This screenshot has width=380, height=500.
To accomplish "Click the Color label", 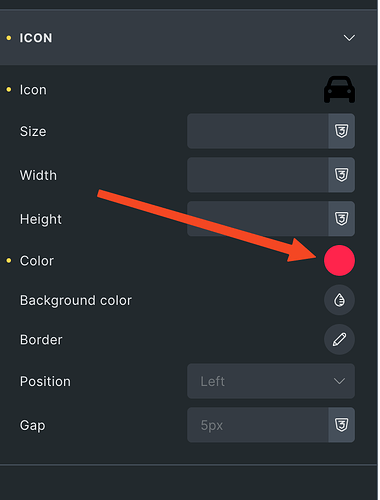I will [x=37, y=261].
